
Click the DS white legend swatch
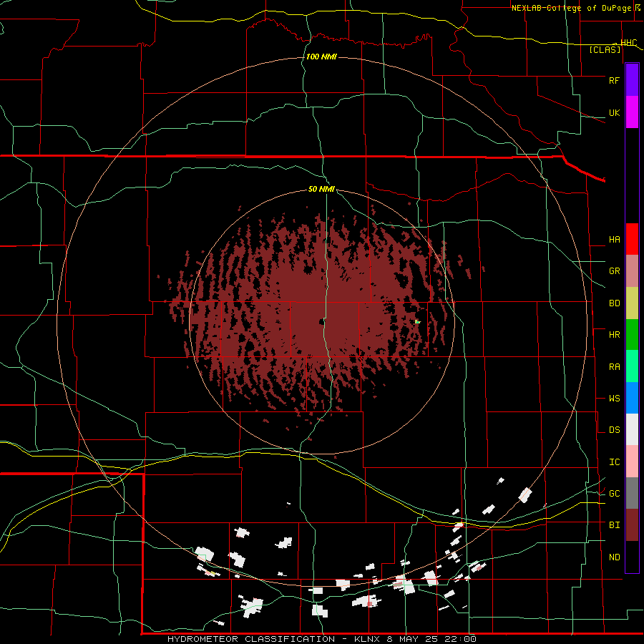pyautogui.click(x=632, y=429)
